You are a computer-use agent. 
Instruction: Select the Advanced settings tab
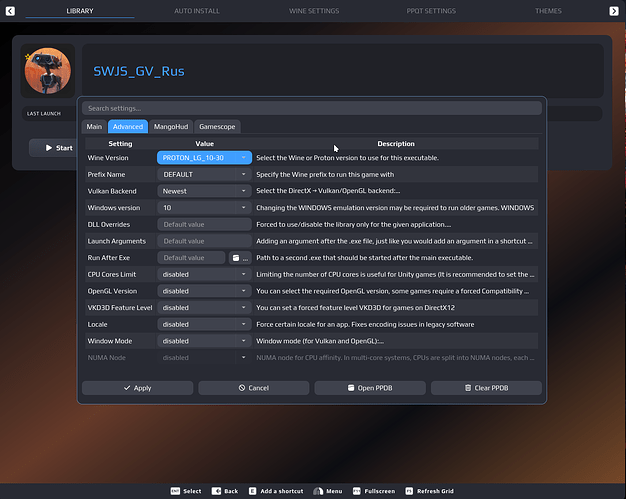click(x=128, y=127)
